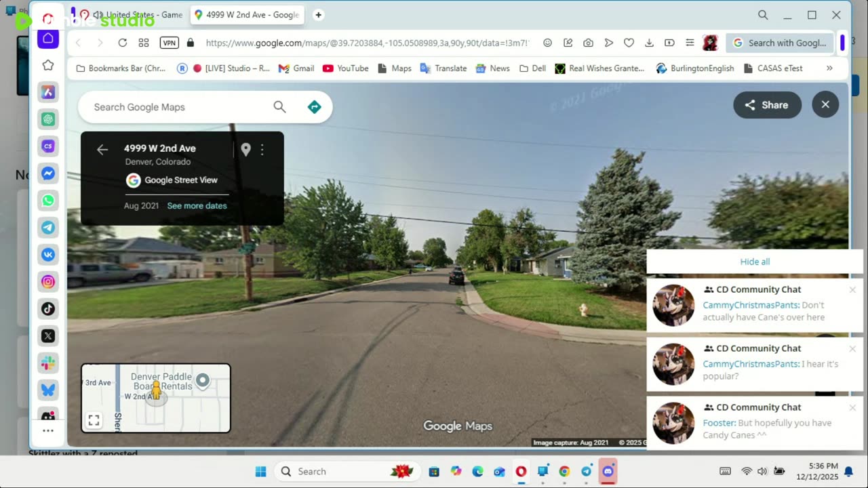The height and width of the screenshot is (488, 868).
Task: Open Telegram in the Opera sidebar
Action: pyautogui.click(x=48, y=228)
